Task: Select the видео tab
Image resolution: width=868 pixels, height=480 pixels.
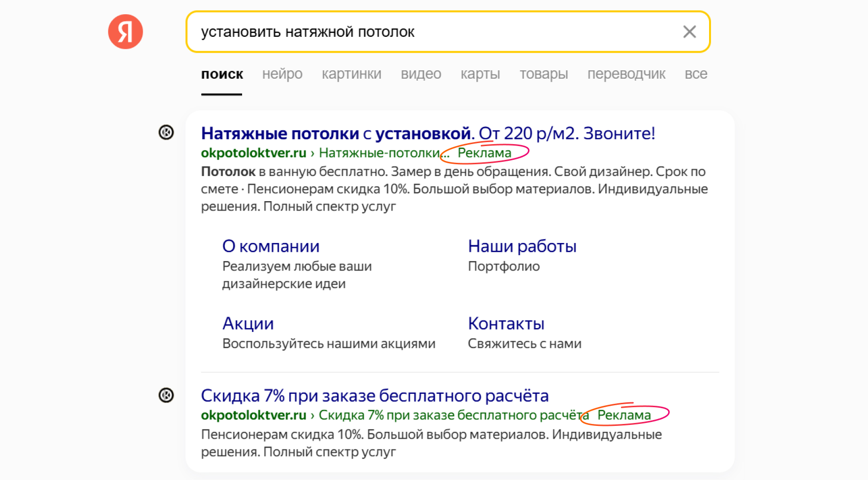Action: tap(421, 74)
